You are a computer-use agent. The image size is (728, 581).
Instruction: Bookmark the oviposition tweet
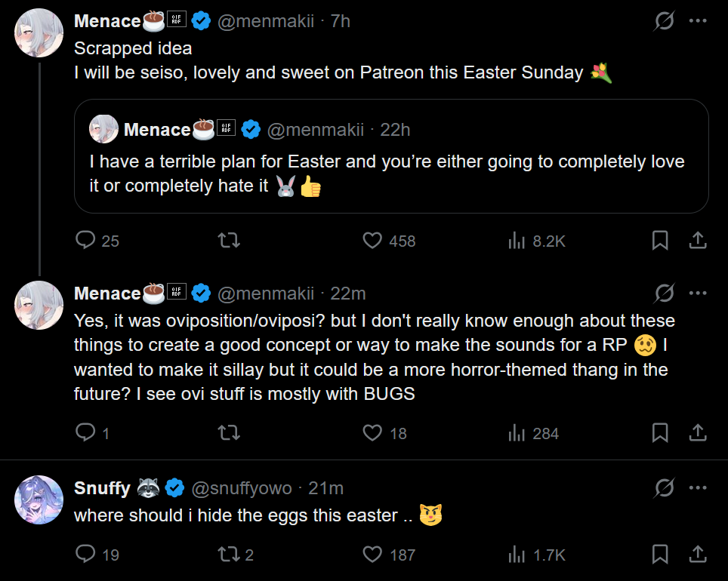(659, 433)
